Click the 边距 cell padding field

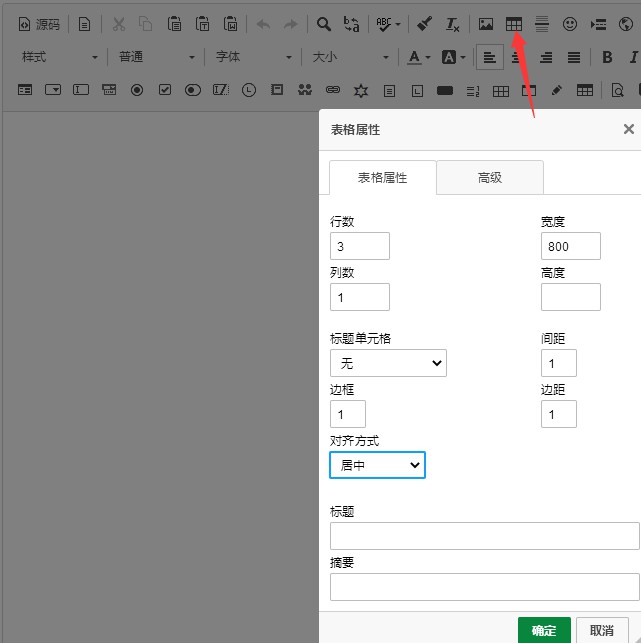click(x=559, y=414)
